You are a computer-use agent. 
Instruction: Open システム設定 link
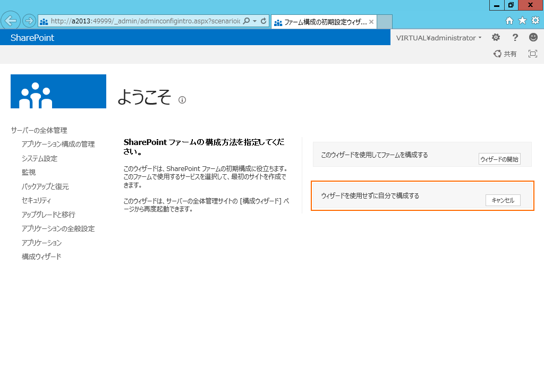(39, 158)
